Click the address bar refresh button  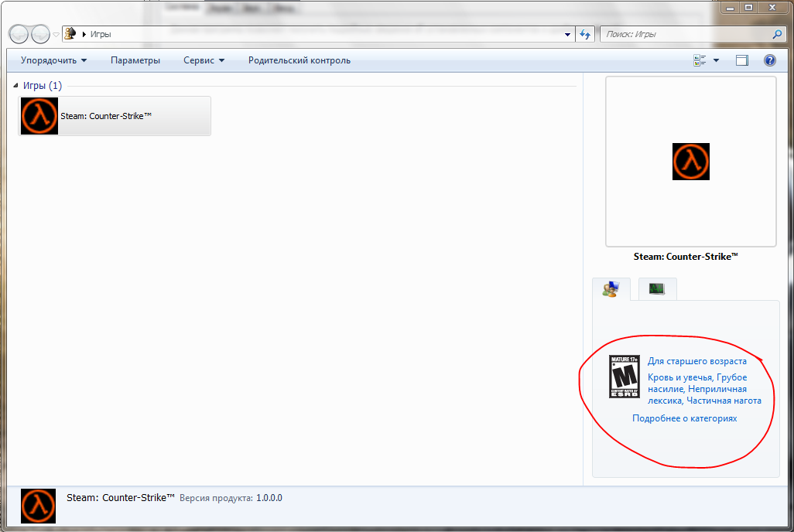585,35
